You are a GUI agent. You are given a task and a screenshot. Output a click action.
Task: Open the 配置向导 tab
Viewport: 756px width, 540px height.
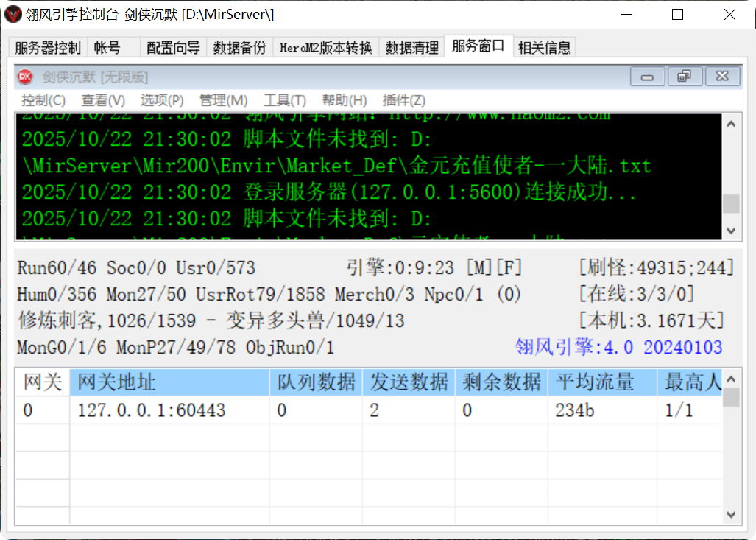point(172,46)
